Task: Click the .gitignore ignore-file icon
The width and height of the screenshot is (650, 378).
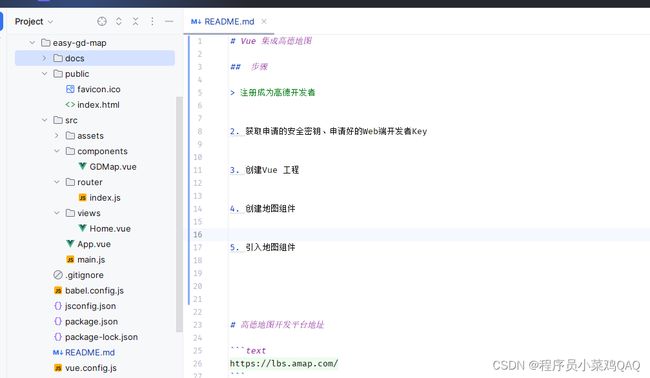Action: (x=58, y=275)
